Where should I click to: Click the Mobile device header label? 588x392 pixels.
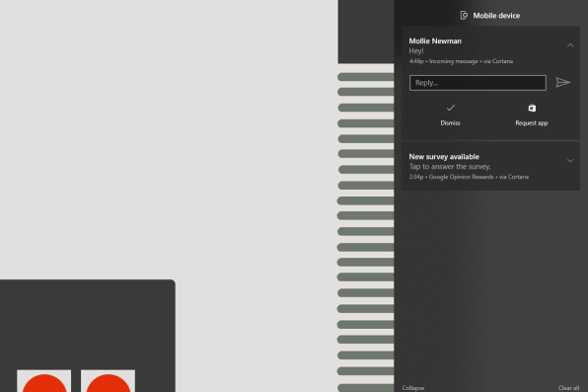point(496,16)
